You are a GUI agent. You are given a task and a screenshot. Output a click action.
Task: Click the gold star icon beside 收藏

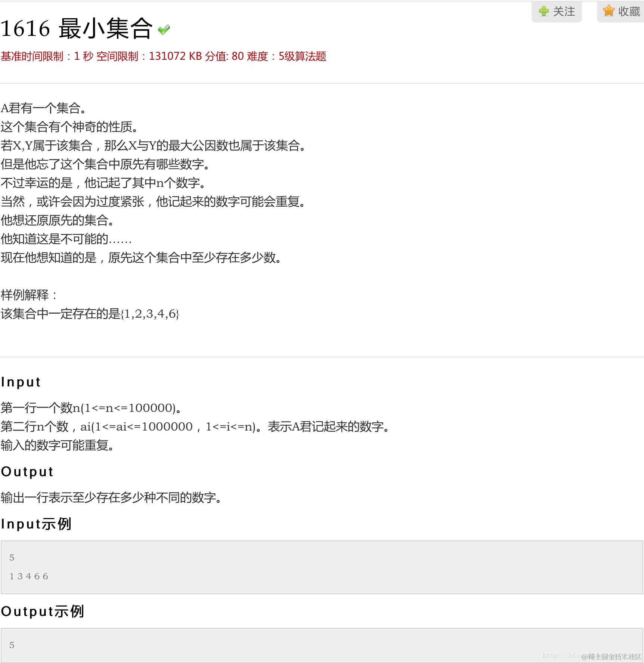coord(609,11)
